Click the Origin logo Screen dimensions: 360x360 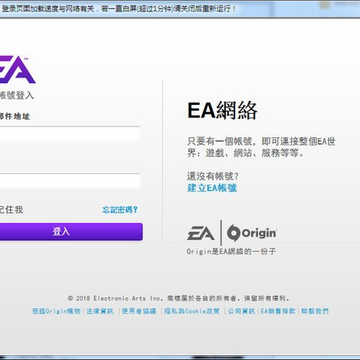click(252, 233)
